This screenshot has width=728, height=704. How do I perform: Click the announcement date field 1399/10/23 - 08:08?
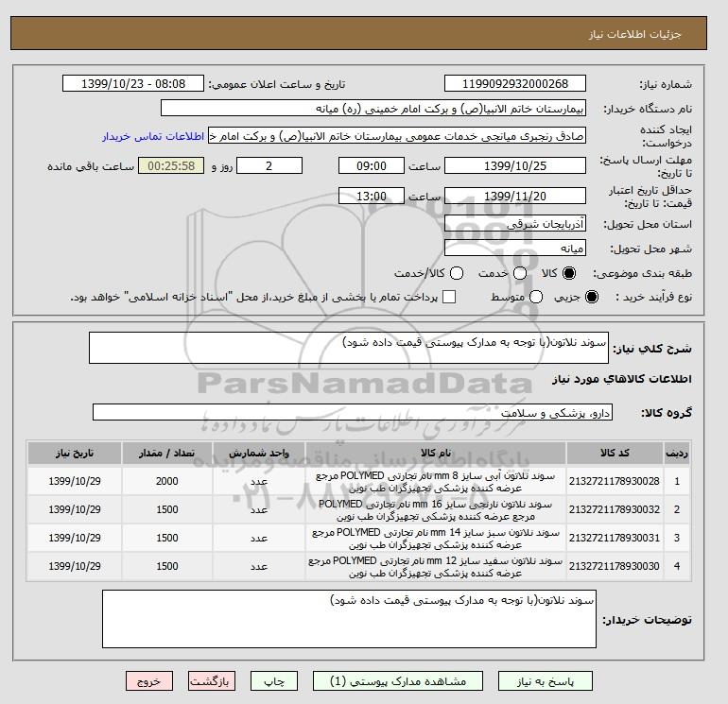pyautogui.click(x=133, y=83)
